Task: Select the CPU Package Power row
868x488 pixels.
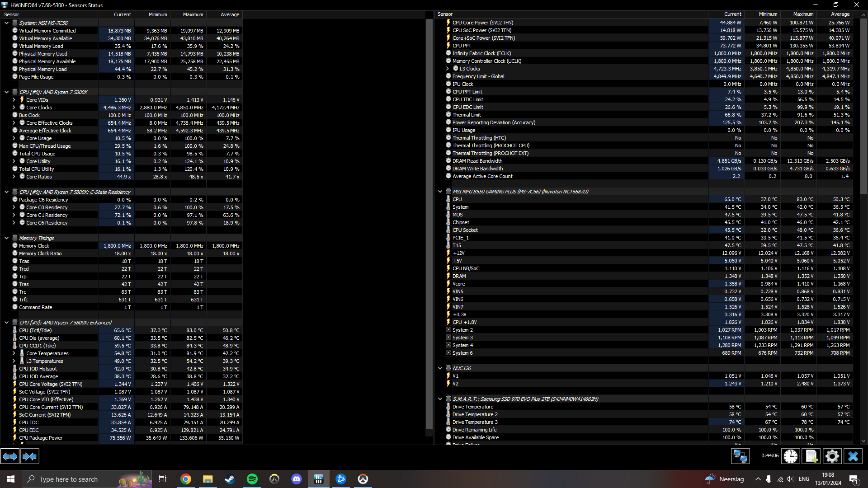Action: coord(41,438)
